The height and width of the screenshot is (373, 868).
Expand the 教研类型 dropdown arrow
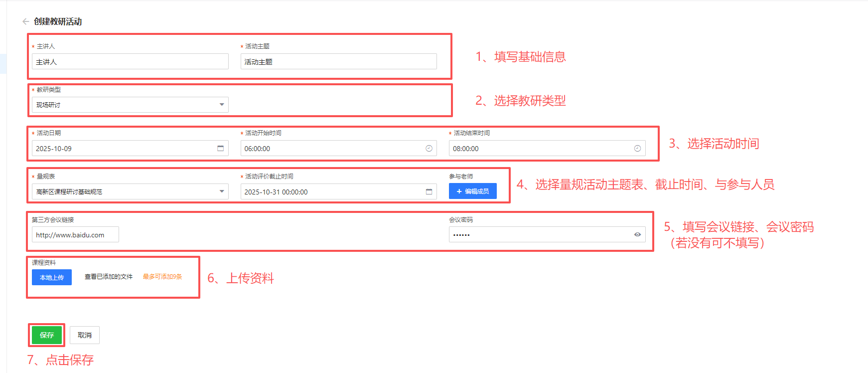(222, 105)
